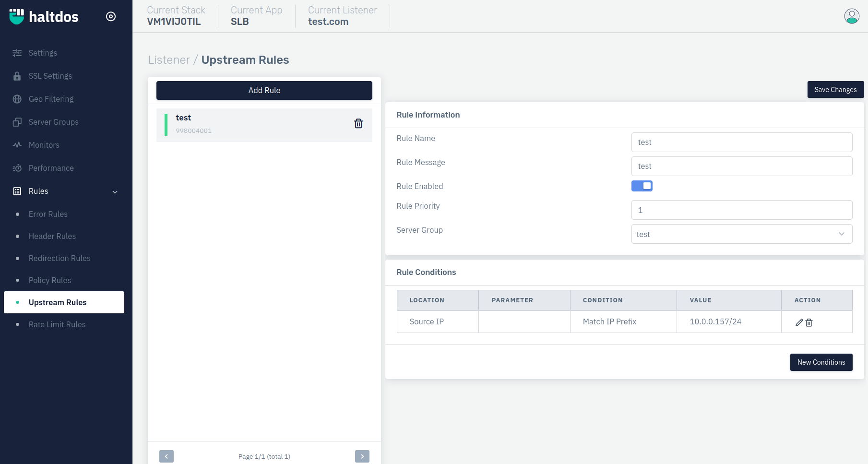Go to next page of rules
The width and height of the screenshot is (868, 464).
(x=362, y=456)
